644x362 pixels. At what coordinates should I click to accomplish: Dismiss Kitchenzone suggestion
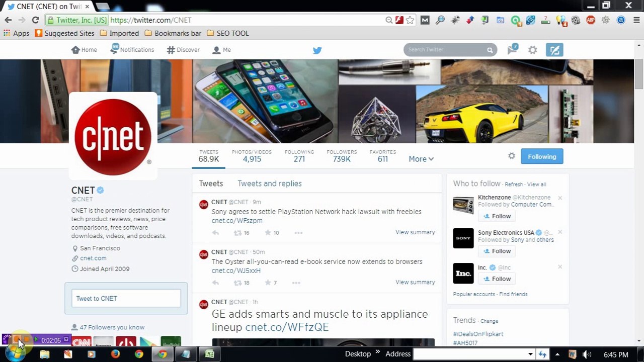[x=560, y=198]
